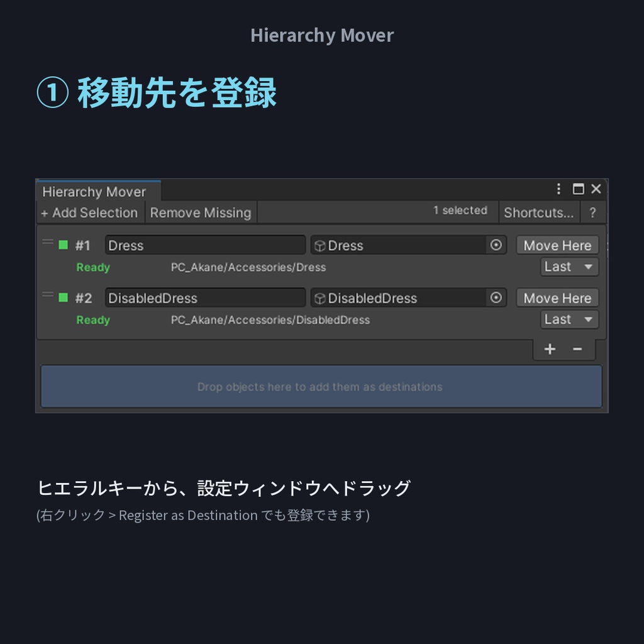The image size is (644, 644).
Task: Click the Remove Missing button
Action: pyautogui.click(x=201, y=213)
